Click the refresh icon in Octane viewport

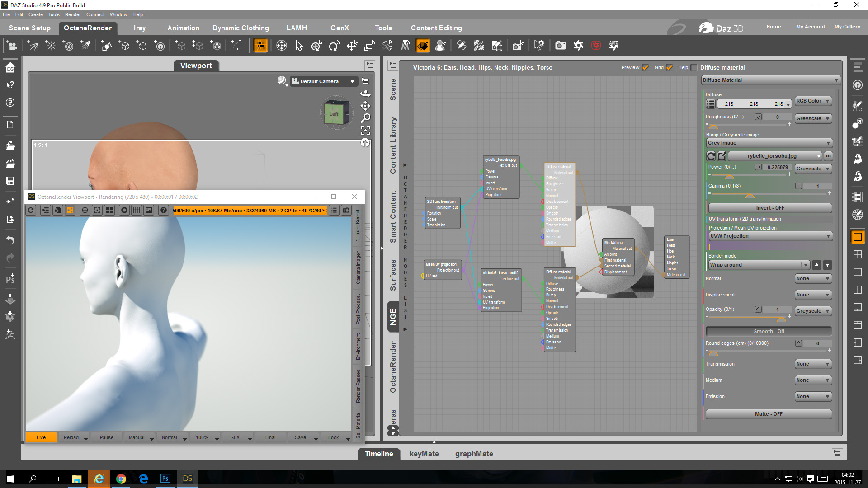(x=31, y=210)
